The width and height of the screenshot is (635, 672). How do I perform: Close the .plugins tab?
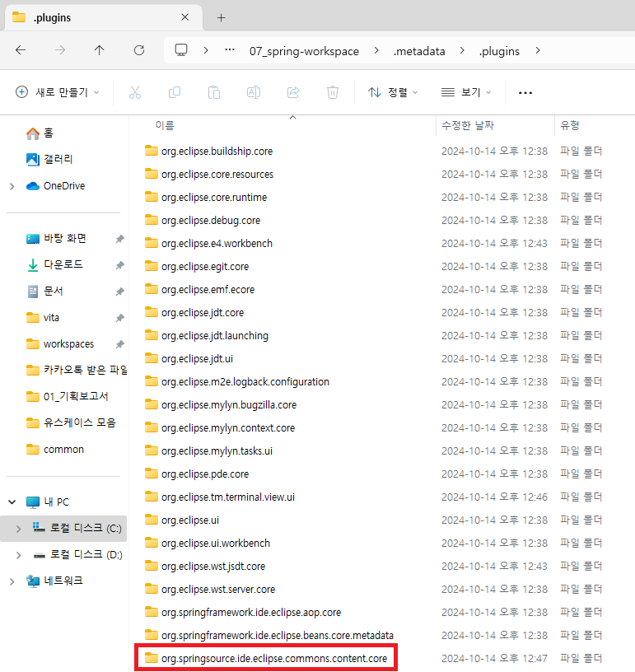(x=185, y=17)
